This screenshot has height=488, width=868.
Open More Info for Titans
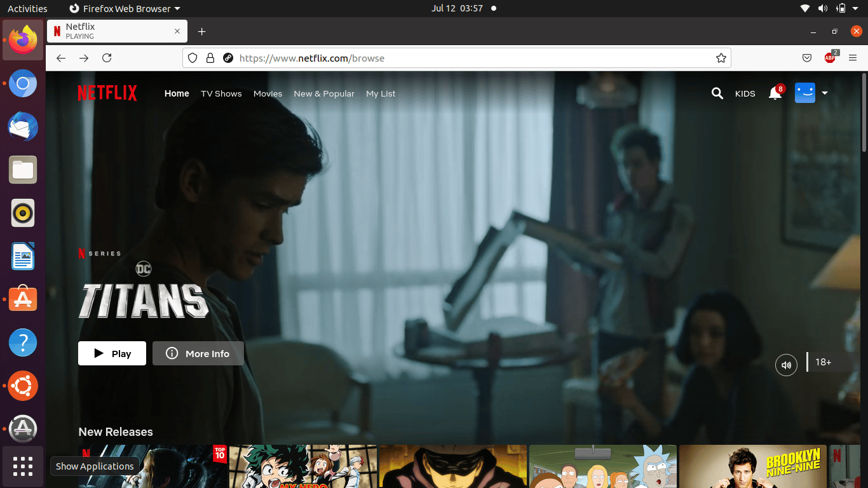point(198,353)
